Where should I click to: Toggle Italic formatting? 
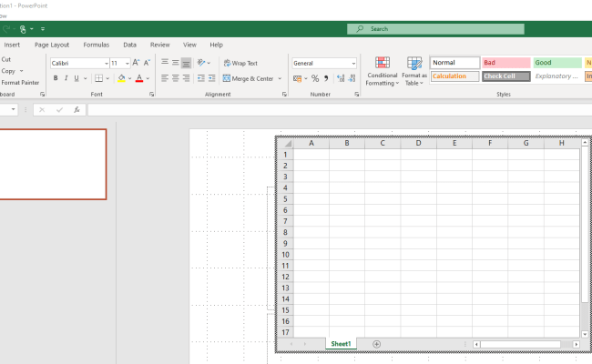point(66,78)
